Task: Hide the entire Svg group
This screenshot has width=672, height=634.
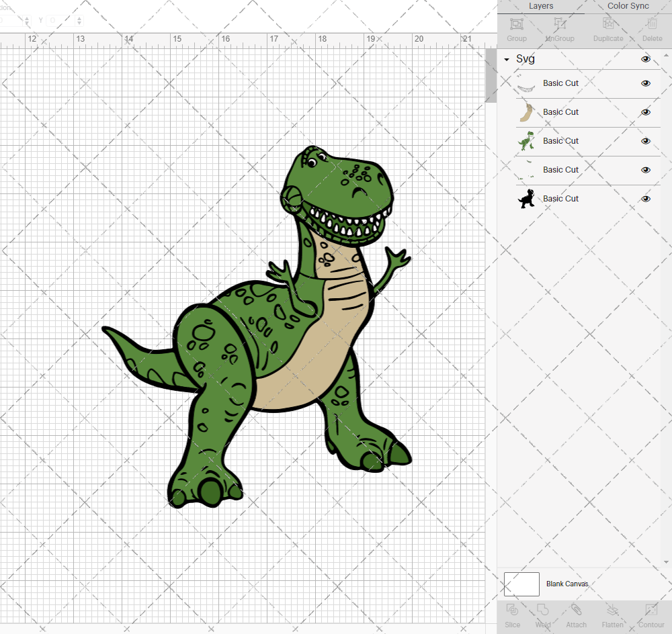Action: pos(645,59)
